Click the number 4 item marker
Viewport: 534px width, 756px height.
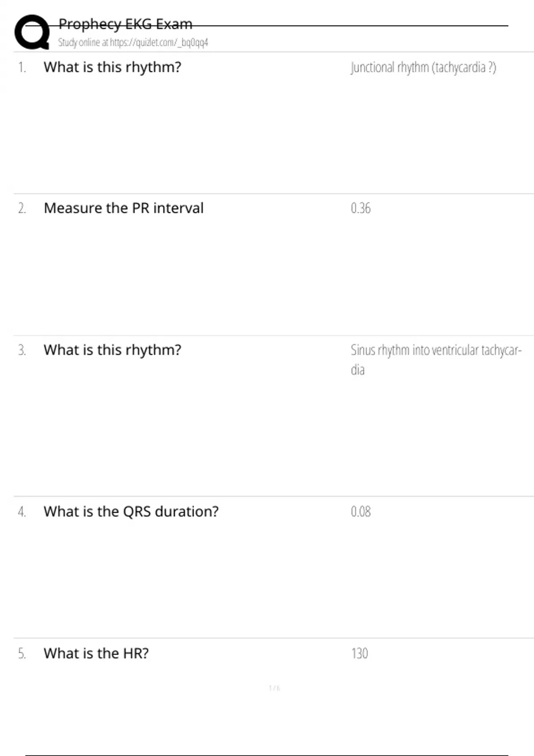pyautogui.click(x=22, y=511)
